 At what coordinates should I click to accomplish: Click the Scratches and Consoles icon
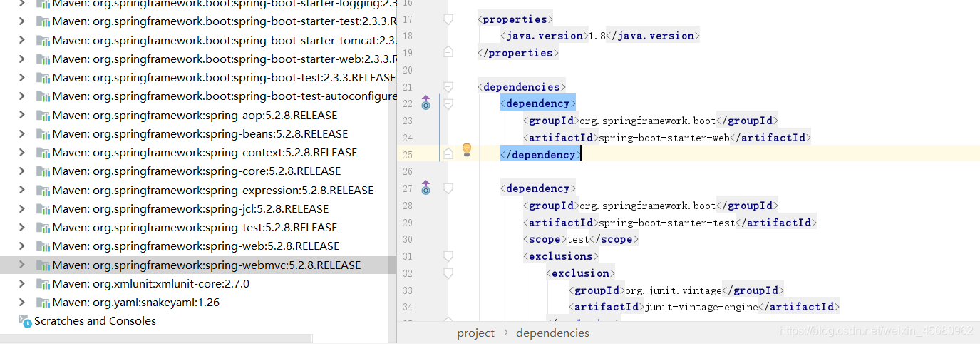pyautogui.click(x=25, y=321)
